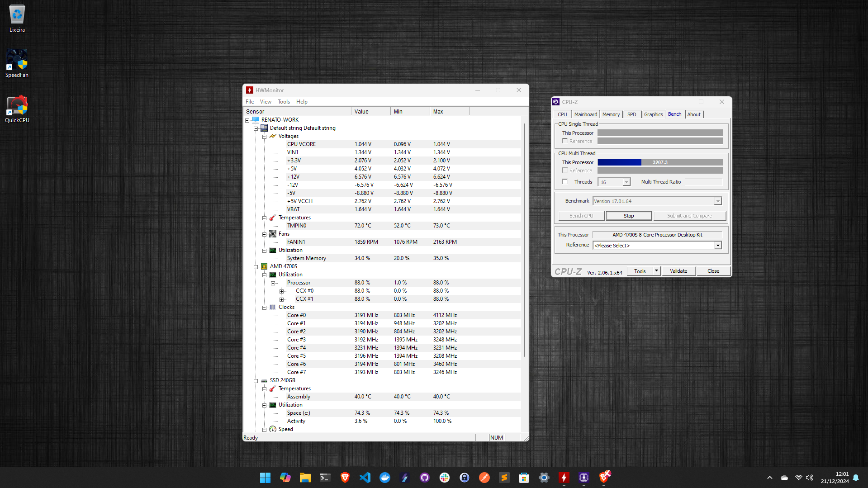
Task: Click the Voltages lightning icon
Action: pyautogui.click(x=273, y=136)
